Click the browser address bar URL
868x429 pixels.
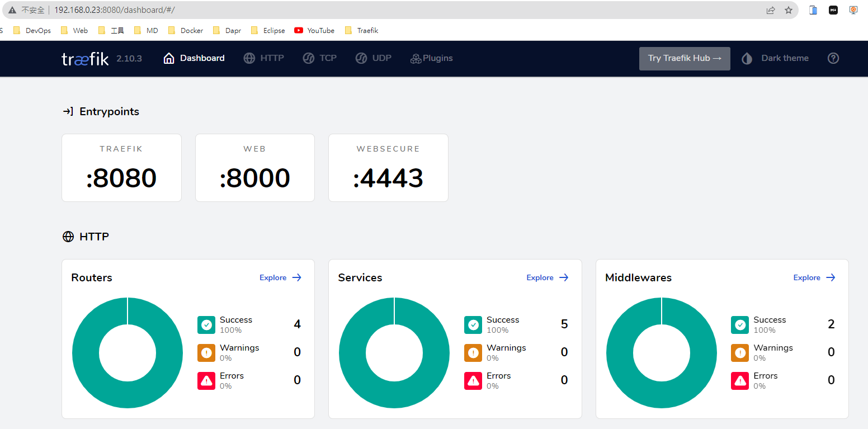click(115, 10)
